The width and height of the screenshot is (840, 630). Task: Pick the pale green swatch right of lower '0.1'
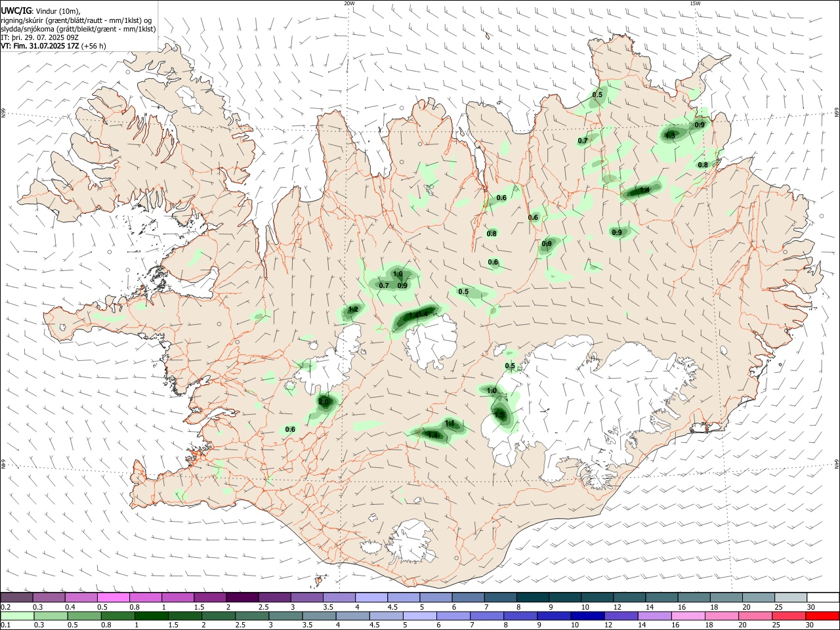17,616
